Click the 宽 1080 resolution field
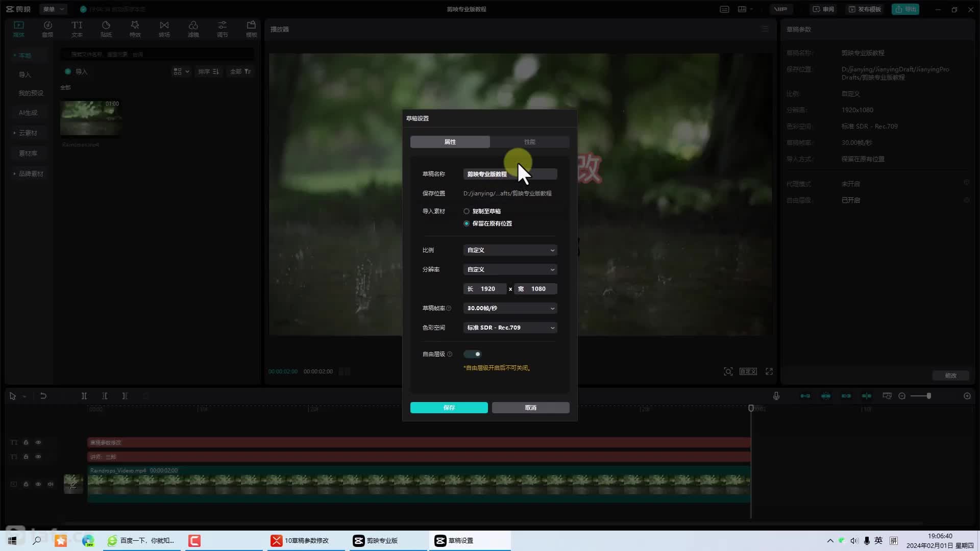 click(x=535, y=289)
